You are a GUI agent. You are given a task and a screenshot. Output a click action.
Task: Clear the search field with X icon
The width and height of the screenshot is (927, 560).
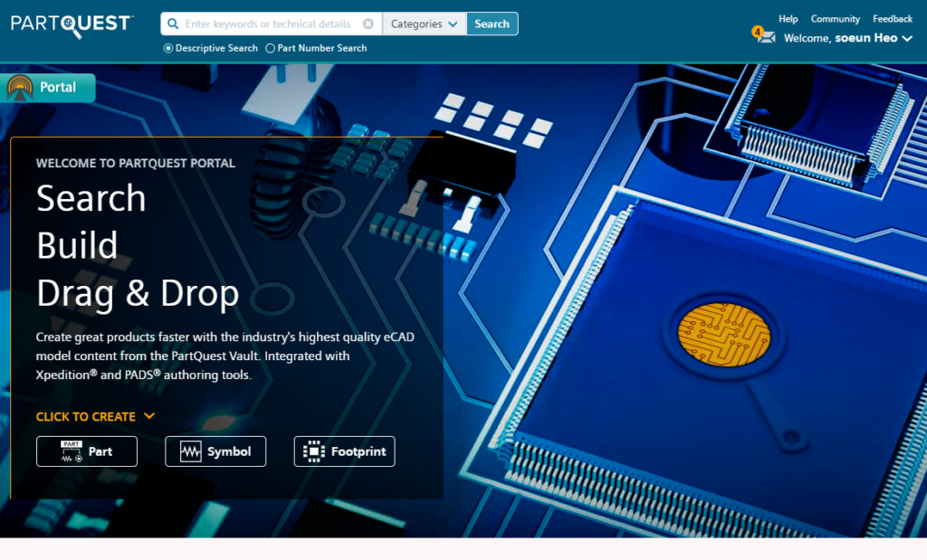[x=368, y=24]
